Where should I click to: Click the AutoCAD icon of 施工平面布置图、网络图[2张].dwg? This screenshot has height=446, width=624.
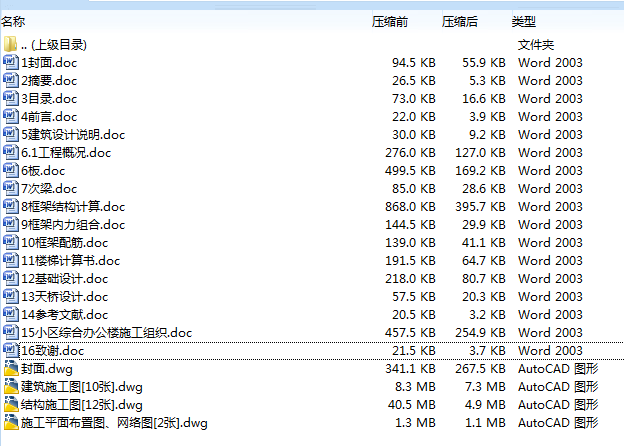[x=11, y=422]
